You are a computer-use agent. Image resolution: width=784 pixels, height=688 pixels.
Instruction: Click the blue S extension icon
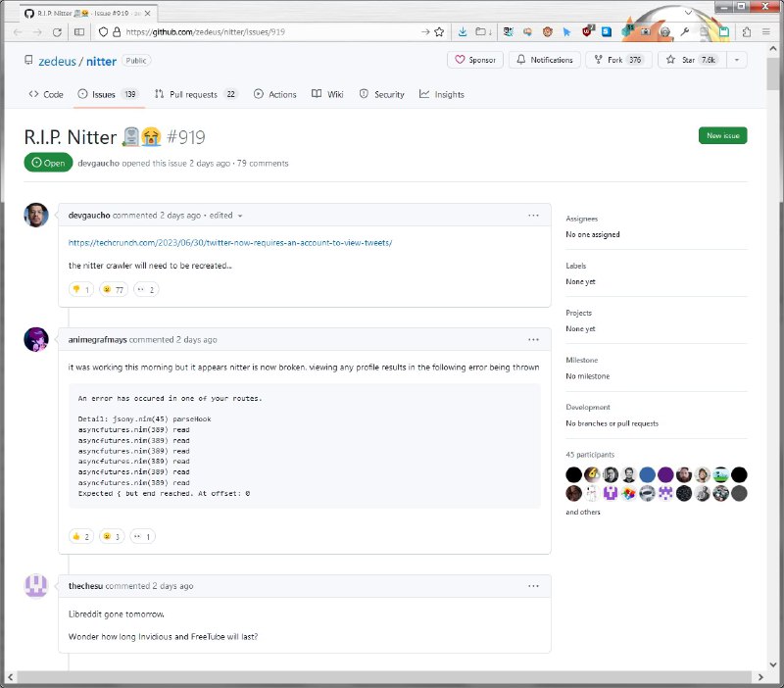(x=607, y=32)
